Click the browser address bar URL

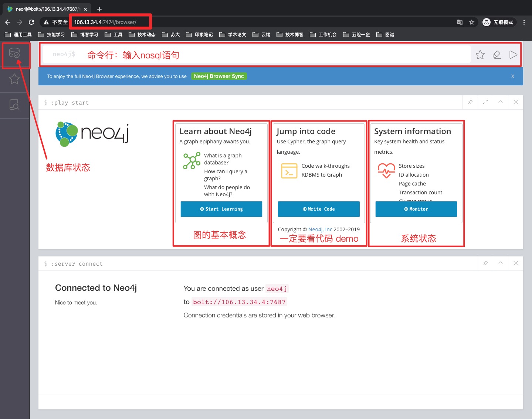pyautogui.click(x=105, y=22)
